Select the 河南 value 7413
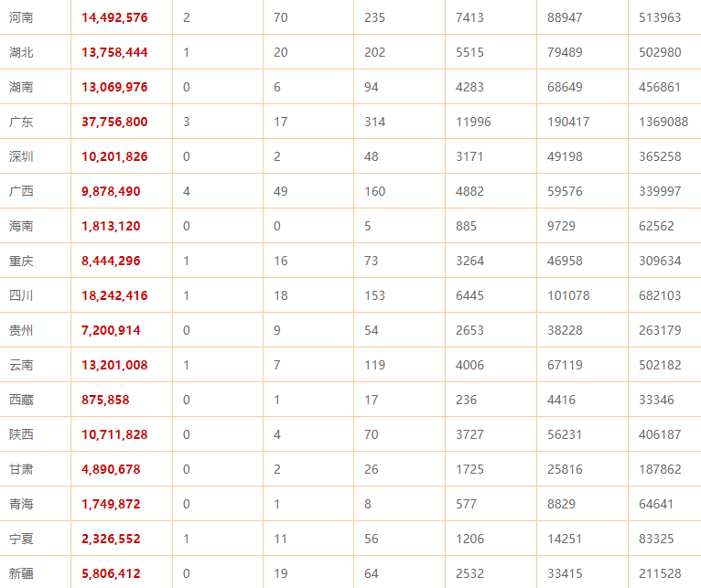This screenshot has width=701, height=588. pyautogui.click(x=469, y=17)
